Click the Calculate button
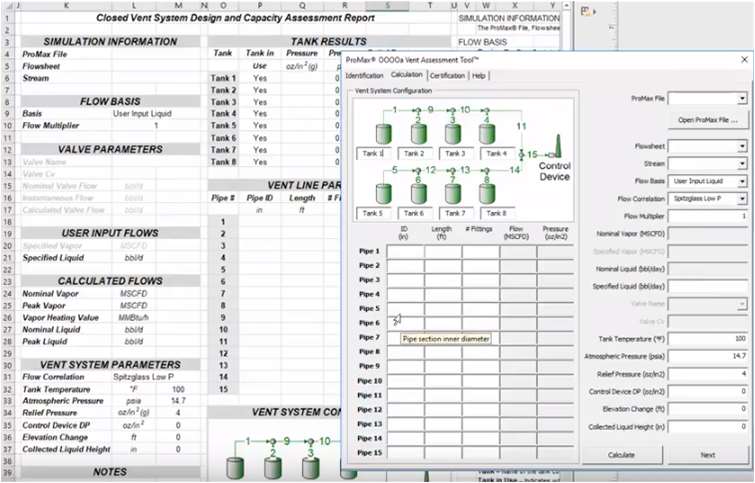This screenshot has height=483, width=755. click(x=621, y=455)
